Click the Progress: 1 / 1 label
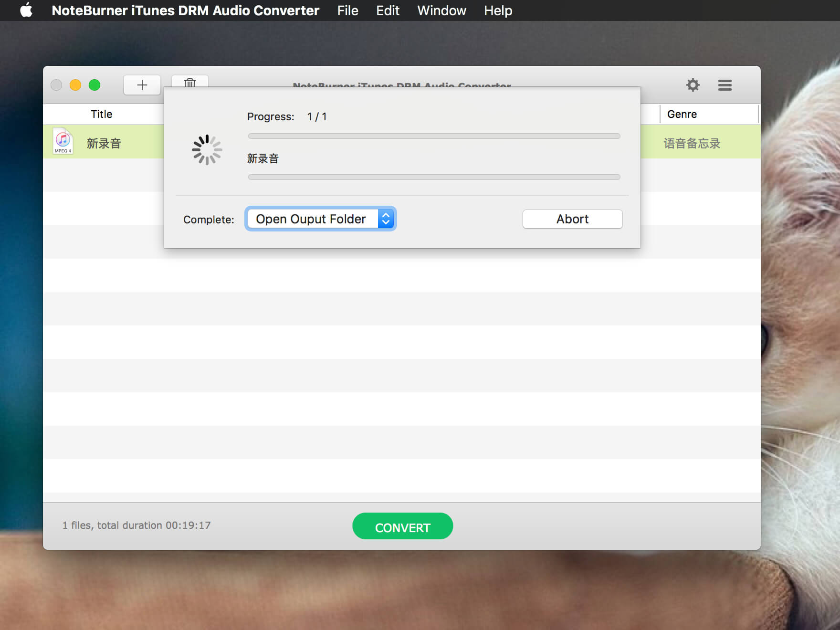Image resolution: width=840 pixels, height=630 pixels. pyautogui.click(x=287, y=116)
